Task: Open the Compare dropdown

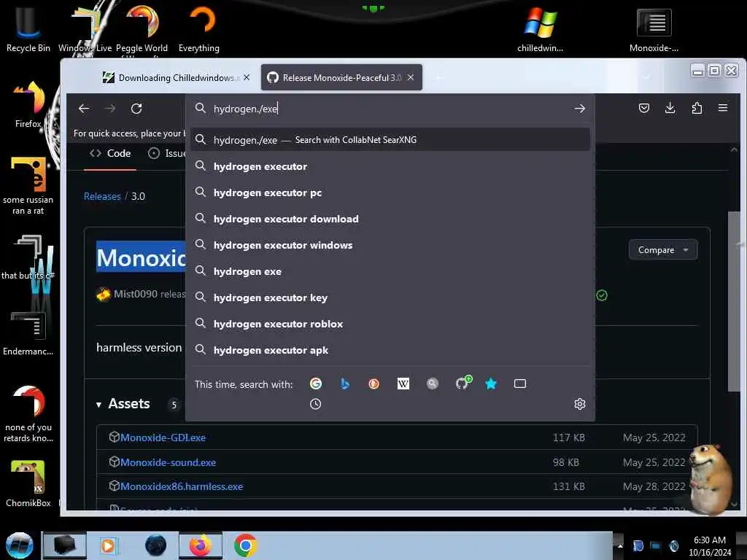Action: click(662, 250)
